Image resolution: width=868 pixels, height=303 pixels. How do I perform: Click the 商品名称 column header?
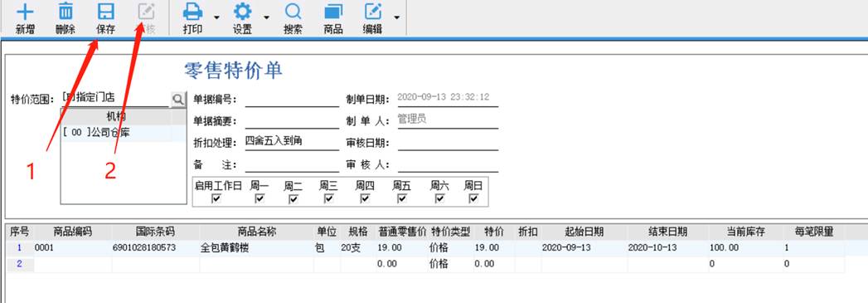[256, 232]
